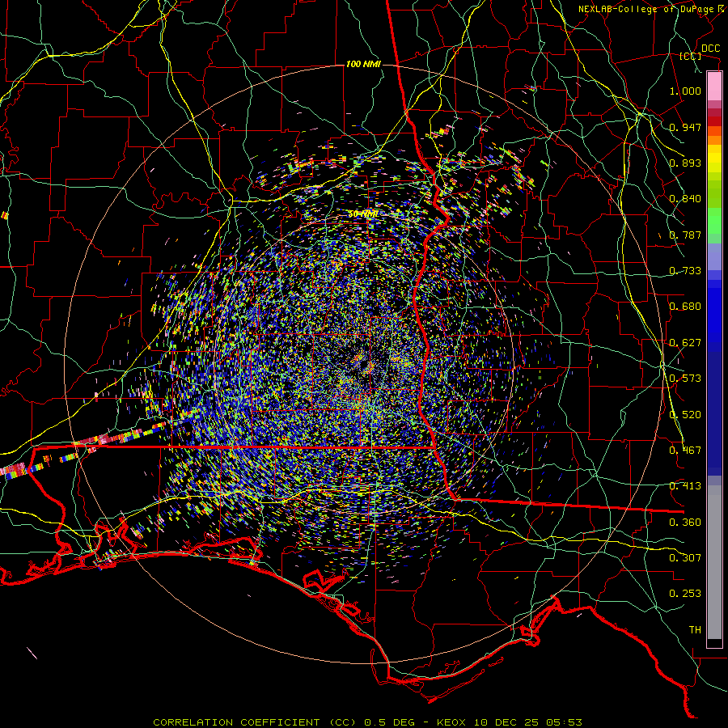
Task: Click the 0.947 color scale value
Action: 685,127
